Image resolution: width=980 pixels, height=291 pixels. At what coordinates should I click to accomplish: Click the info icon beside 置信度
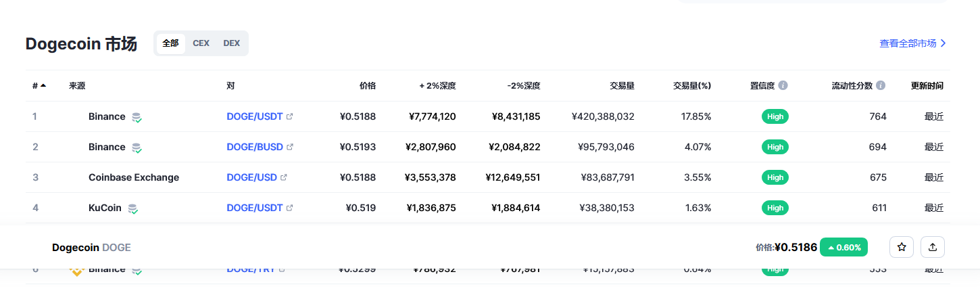coord(783,86)
